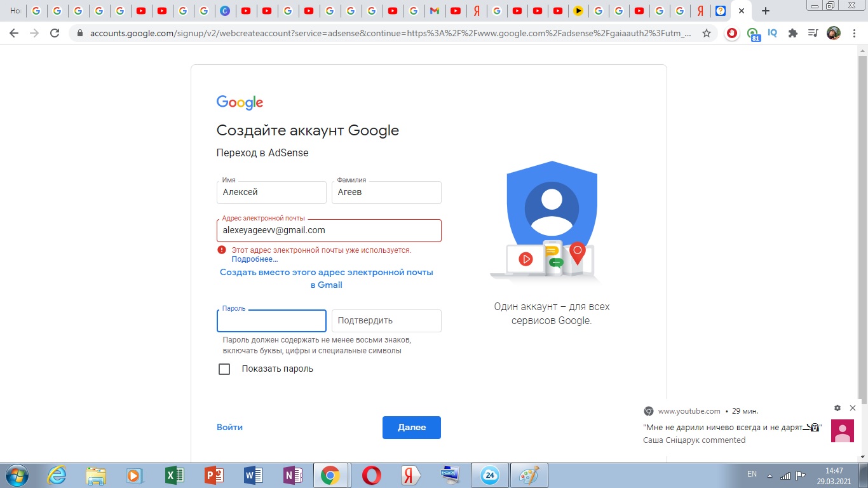Open the notification settings gear icon

click(x=837, y=408)
